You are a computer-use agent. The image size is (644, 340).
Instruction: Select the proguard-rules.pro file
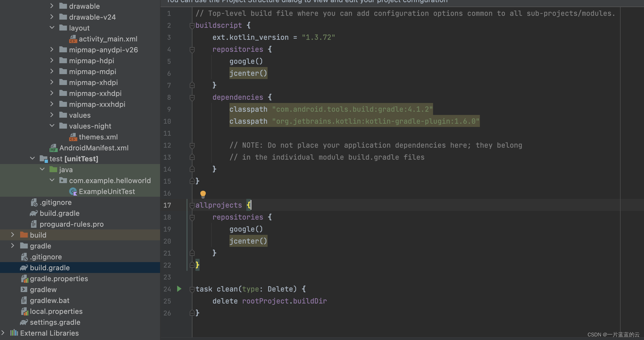(71, 224)
